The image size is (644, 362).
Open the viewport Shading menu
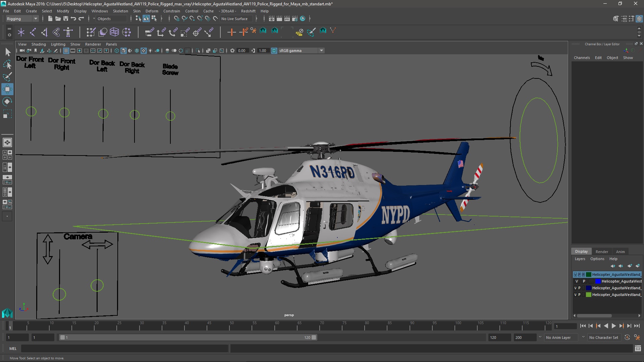pos(39,44)
